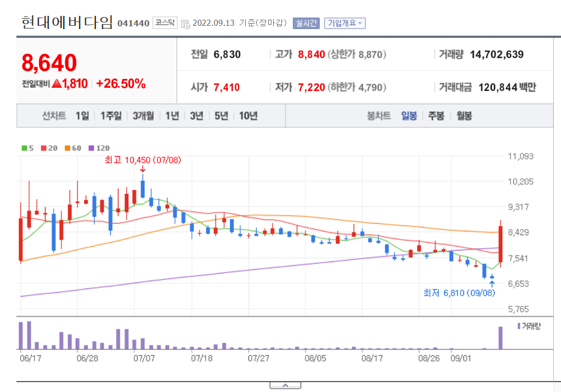Select the 1일 line chart tab
The height and width of the screenshot is (392, 561).
pos(82,116)
